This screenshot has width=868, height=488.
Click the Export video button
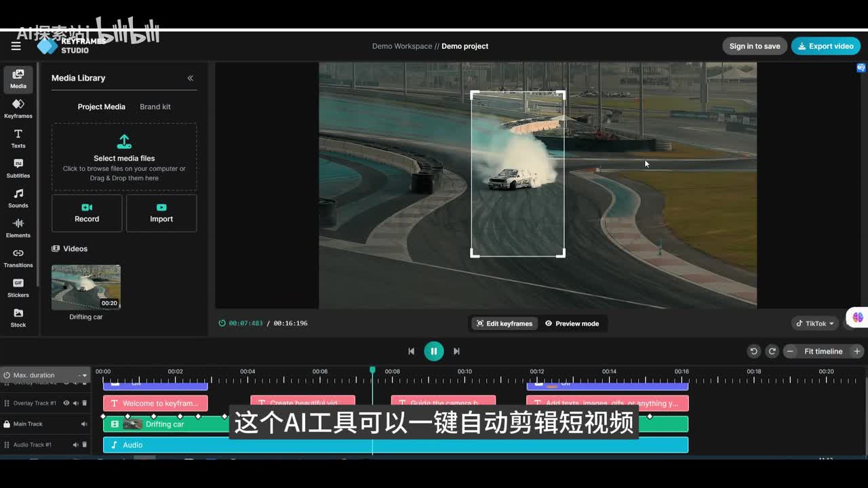[x=825, y=46]
